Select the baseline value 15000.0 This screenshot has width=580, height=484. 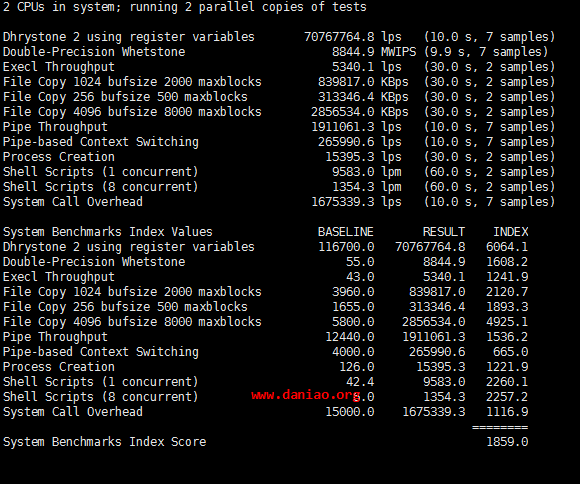pos(350,412)
